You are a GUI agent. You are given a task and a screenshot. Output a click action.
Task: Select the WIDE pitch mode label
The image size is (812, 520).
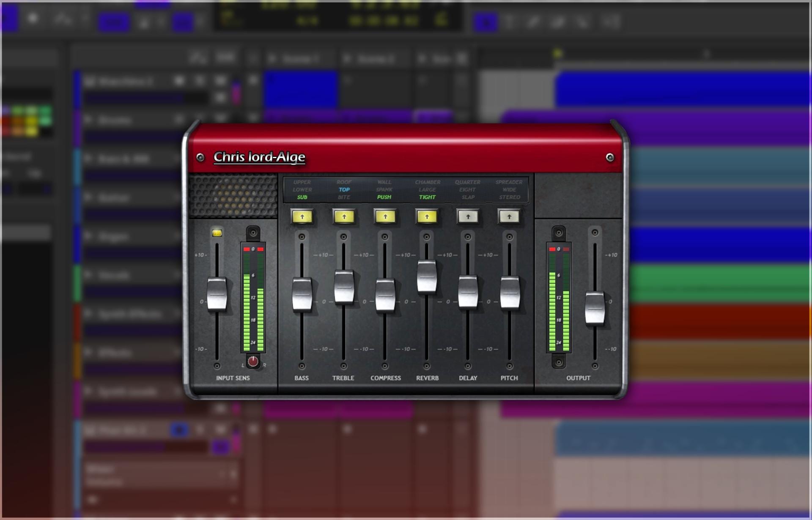509,189
